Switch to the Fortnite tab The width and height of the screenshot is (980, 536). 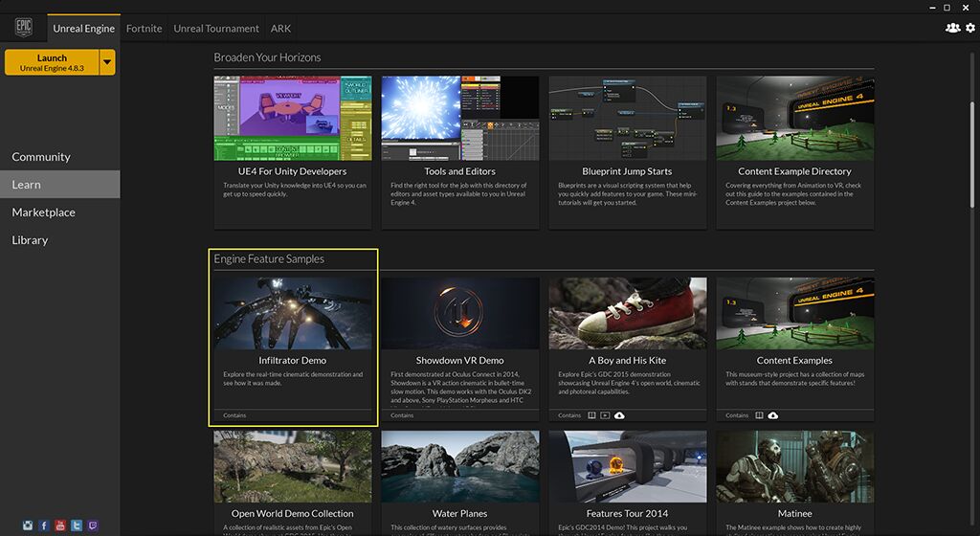[144, 29]
